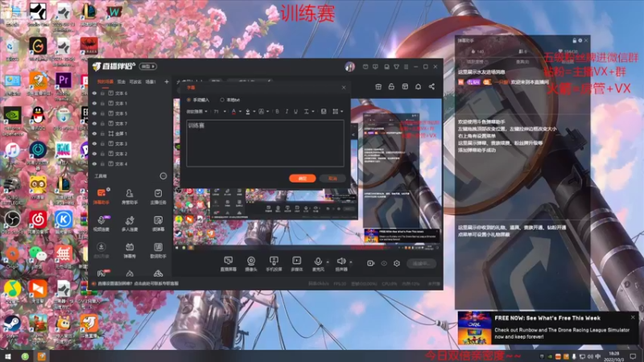The image size is (644, 362).
Task: Open the 弹幕助手 tool in the toolbox
Action: point(101,195)
